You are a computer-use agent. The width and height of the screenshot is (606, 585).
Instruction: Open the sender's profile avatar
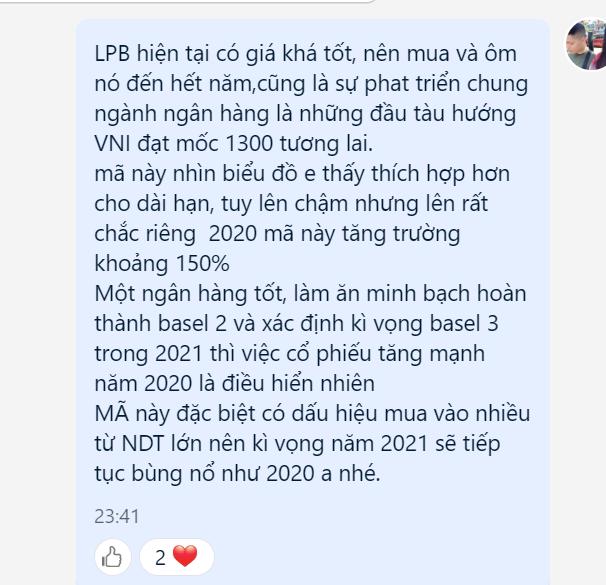click(x=586, y=44)
